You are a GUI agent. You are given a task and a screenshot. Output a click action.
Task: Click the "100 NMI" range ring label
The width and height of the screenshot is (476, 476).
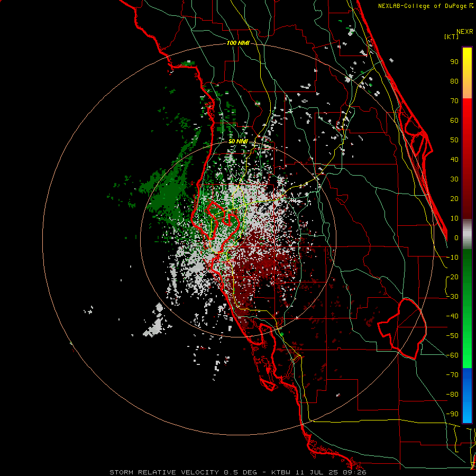click(238, 43)
